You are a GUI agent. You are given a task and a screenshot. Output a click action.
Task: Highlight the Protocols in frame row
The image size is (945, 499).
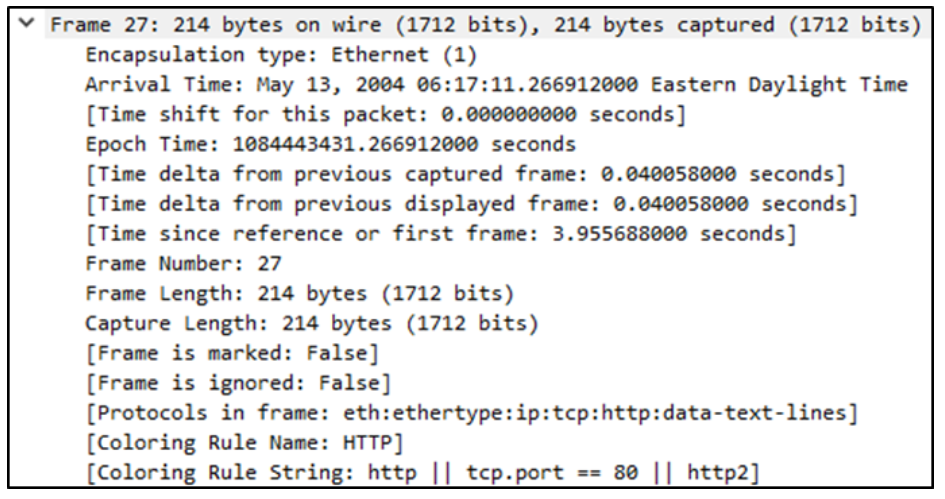[471, 413]
